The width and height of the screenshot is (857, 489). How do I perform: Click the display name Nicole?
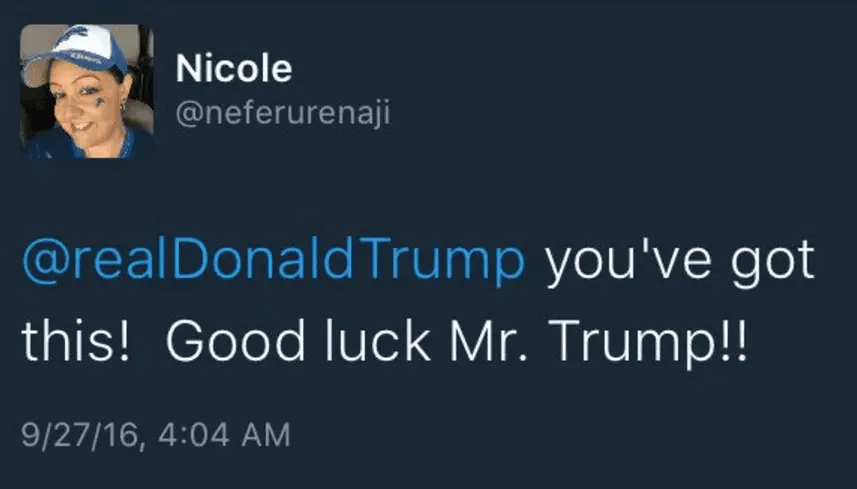[233, 69]
